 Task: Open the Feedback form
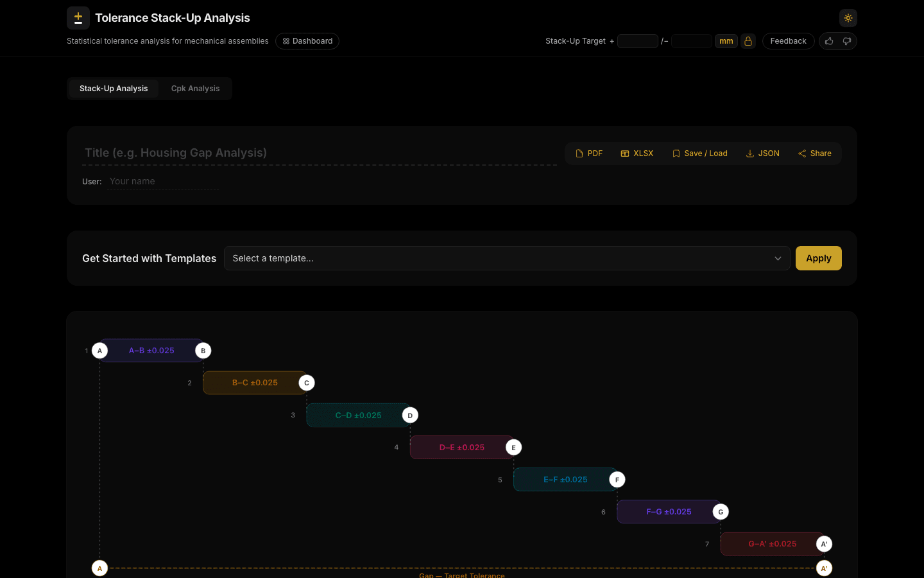click(x=788, y=40)
